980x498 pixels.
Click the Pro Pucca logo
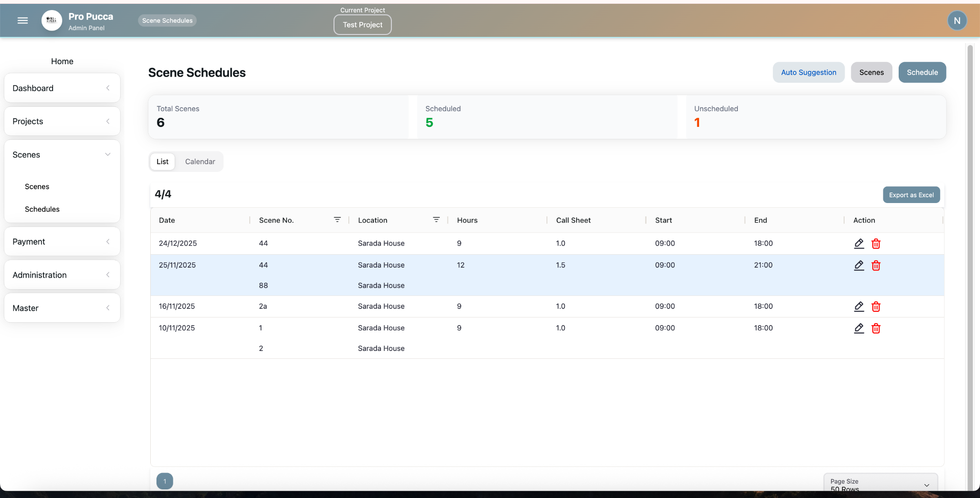[x=52, y=21]
